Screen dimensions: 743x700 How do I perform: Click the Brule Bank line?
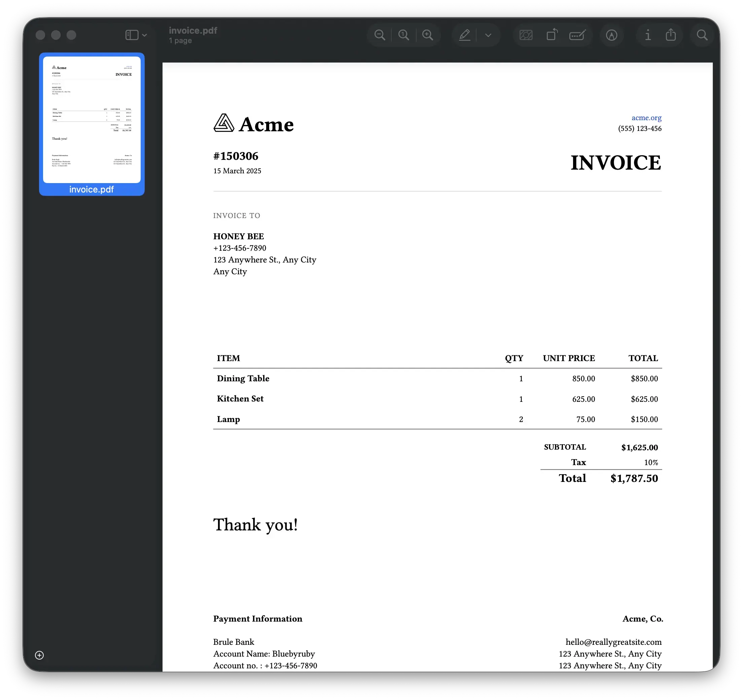tap(234, 642)
